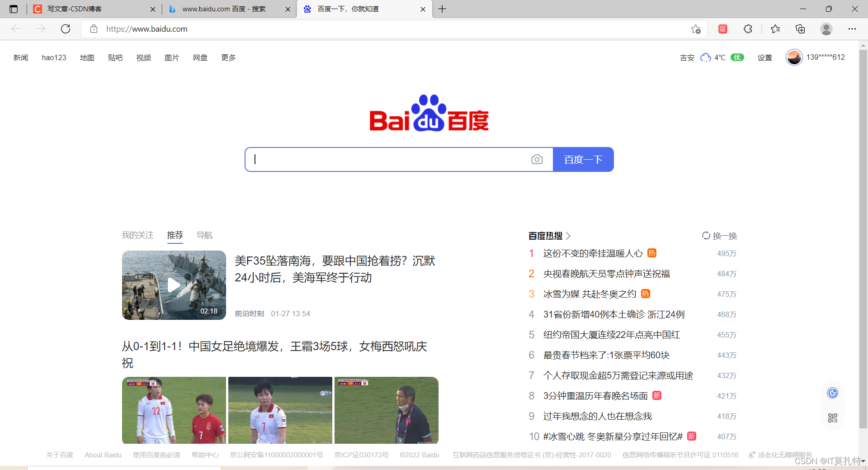This screenshot has height=470, width=868.
Task: Open the 139*****612 account menu
Action: (826, 57)
